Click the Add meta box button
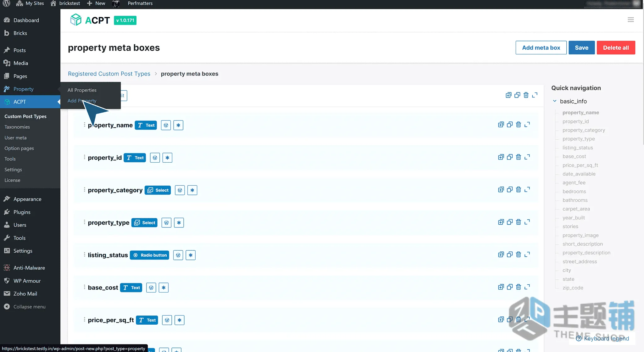 point(541,48)
